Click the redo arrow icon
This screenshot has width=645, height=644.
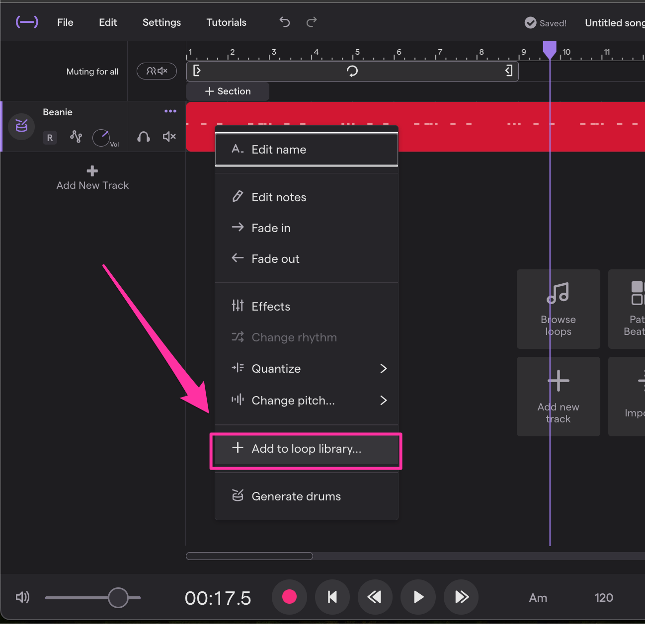tap(312, 22)
